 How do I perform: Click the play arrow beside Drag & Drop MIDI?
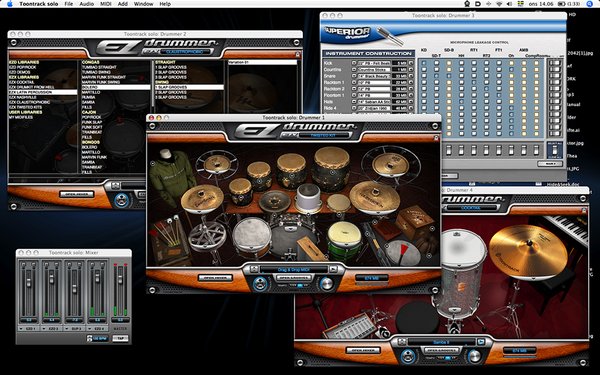333,269
